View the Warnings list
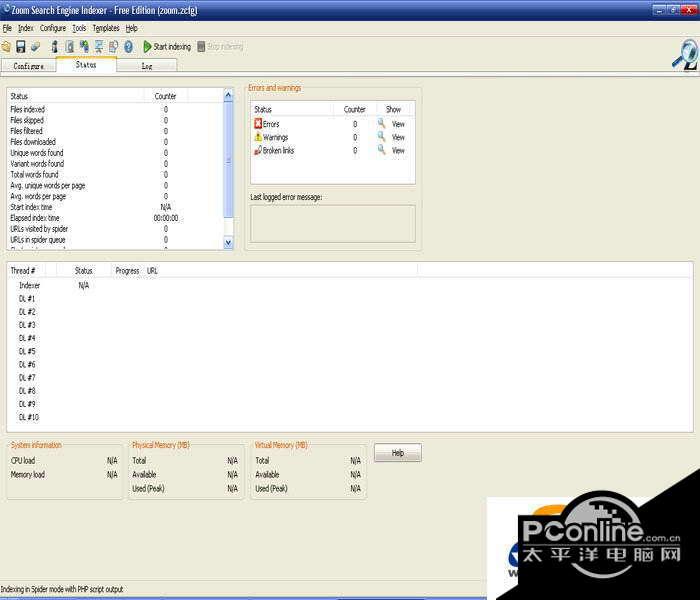 398,138
